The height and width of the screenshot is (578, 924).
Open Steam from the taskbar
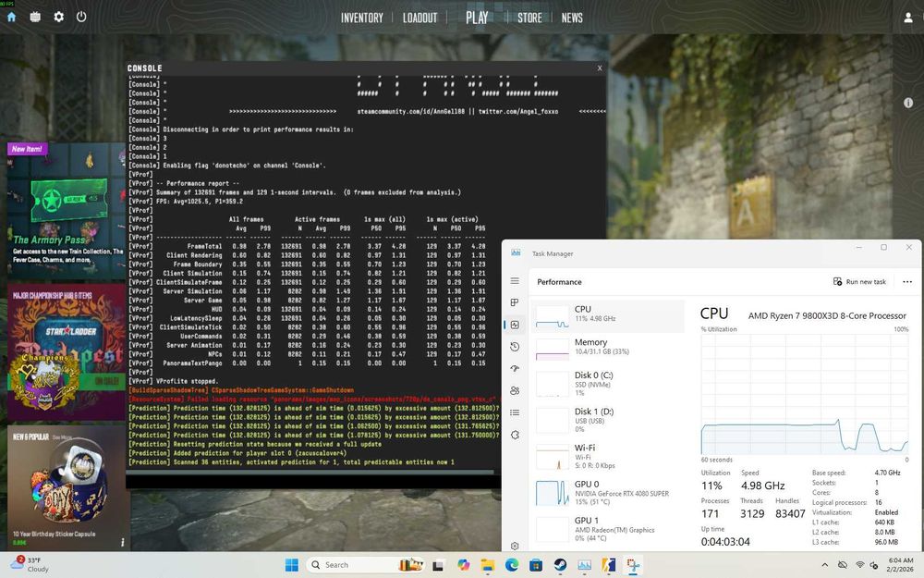(560, 565)
